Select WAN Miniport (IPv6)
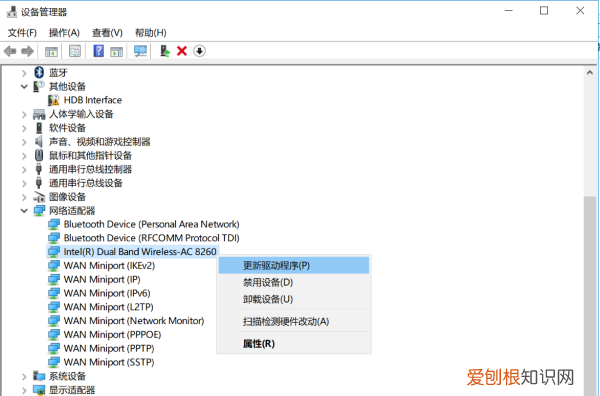 coord(107,293)
